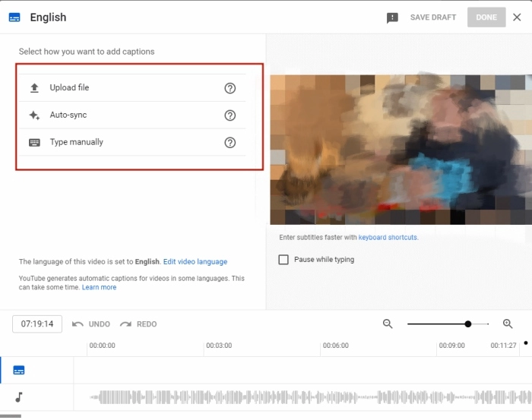Click the zoom in magnifier icon

click(508, 324)
